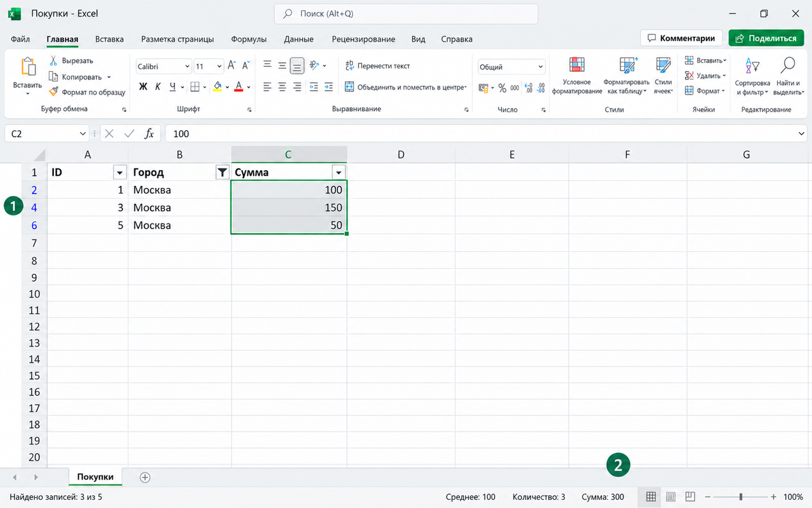
Task: Toggle center horizontal text alignment
Action: pyautogui.click(x=282, y=87)
